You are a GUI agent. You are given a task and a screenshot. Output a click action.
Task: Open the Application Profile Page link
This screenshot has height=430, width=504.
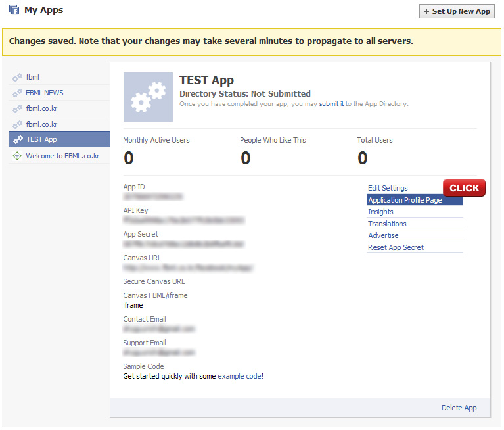tap(415, 200)
